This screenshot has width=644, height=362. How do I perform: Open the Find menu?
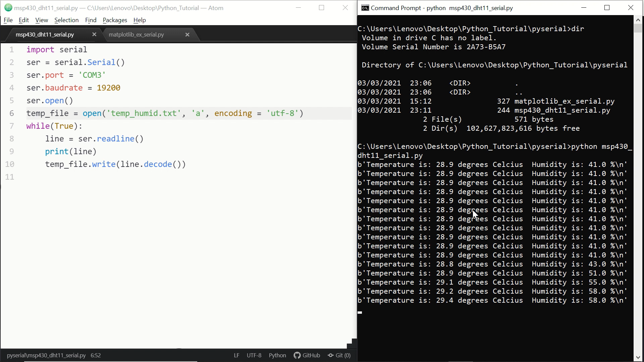91,20
